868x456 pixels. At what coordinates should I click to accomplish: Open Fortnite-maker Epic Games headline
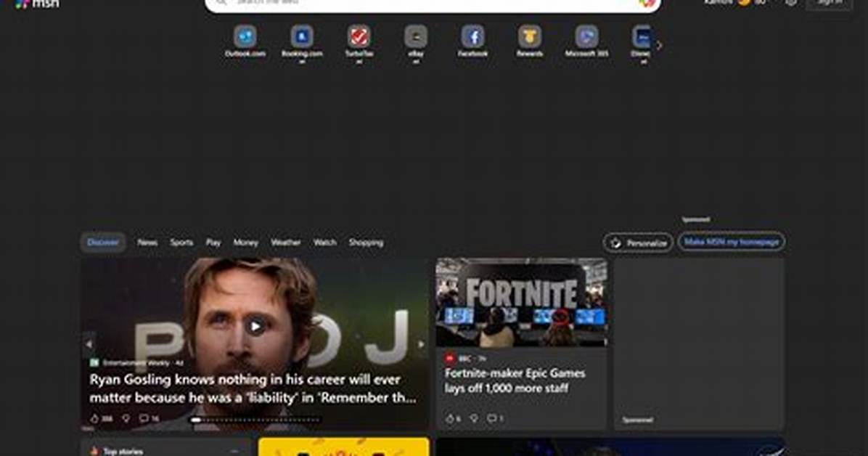pyautogui.click(x=515, y=380)
